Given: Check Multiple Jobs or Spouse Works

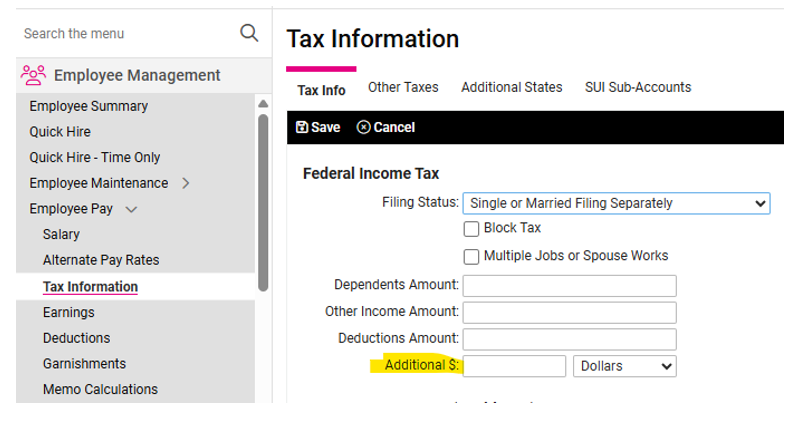Looking at the screenshot, I should click(472, 256).
